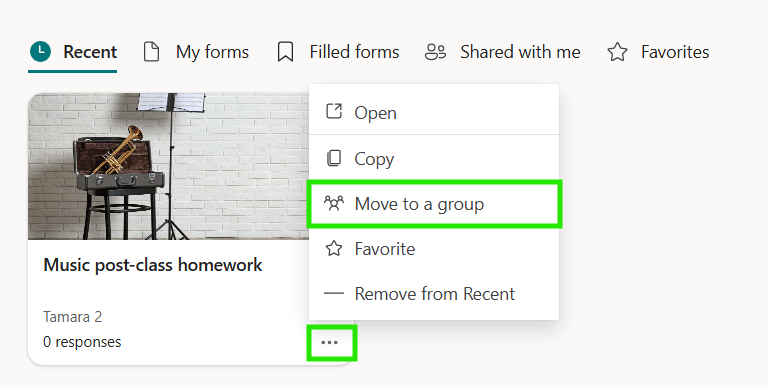This screenshot has height=387, width=768.
Task: Click the group people icon in the menu
Action: coord(334,203)
